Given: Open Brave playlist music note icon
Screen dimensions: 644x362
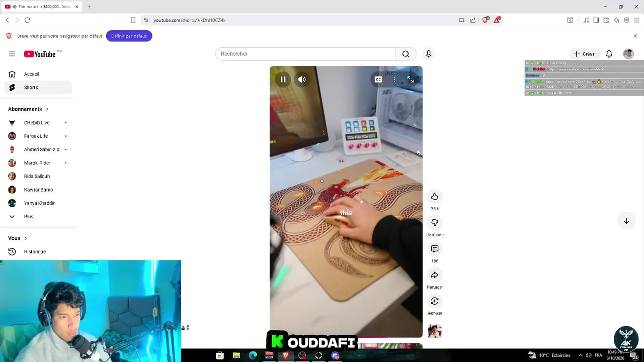Looking at the screenshot, I should point(586,20).
